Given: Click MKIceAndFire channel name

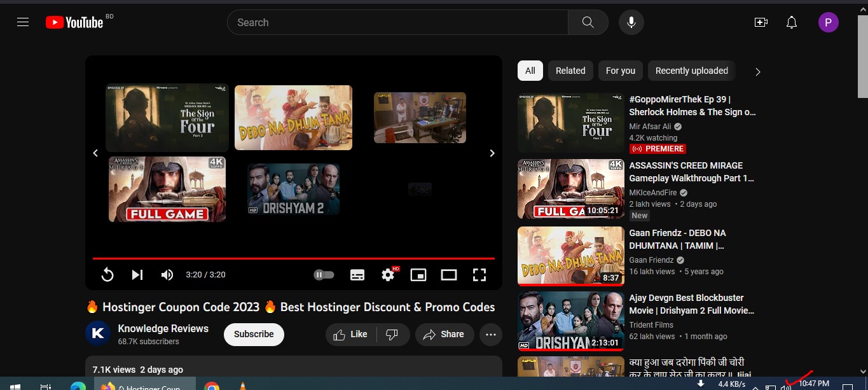Looking at the screenshot, I should click(653, 193).
